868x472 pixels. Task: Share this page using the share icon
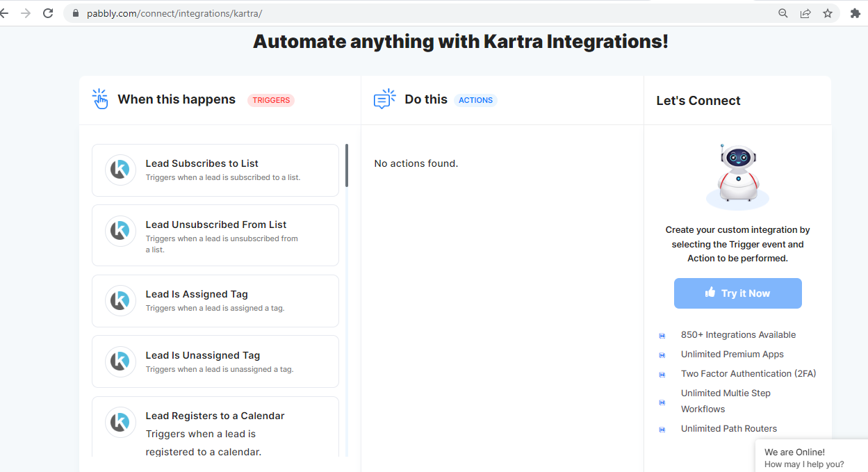pyautogui.click(x=805, y=13)
